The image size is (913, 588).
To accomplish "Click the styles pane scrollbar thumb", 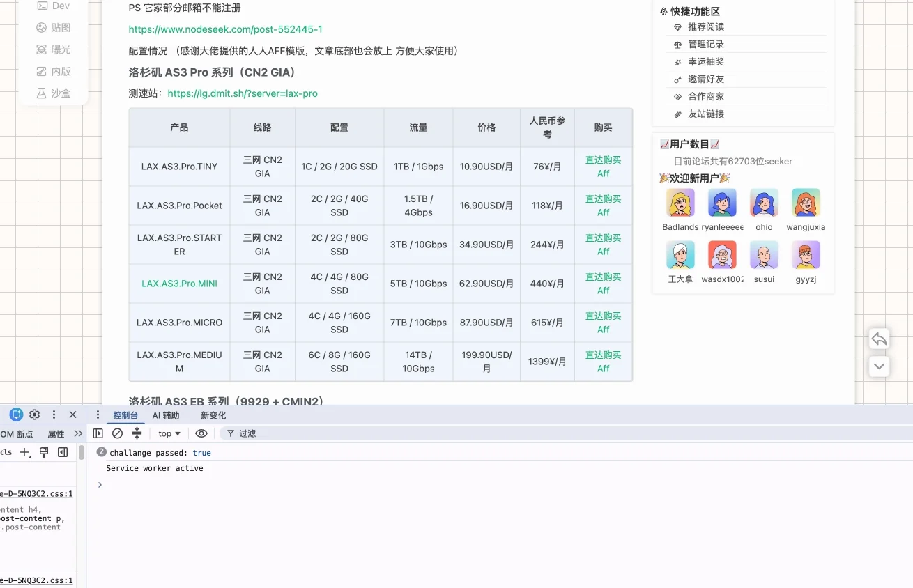I will pos(82,453).
